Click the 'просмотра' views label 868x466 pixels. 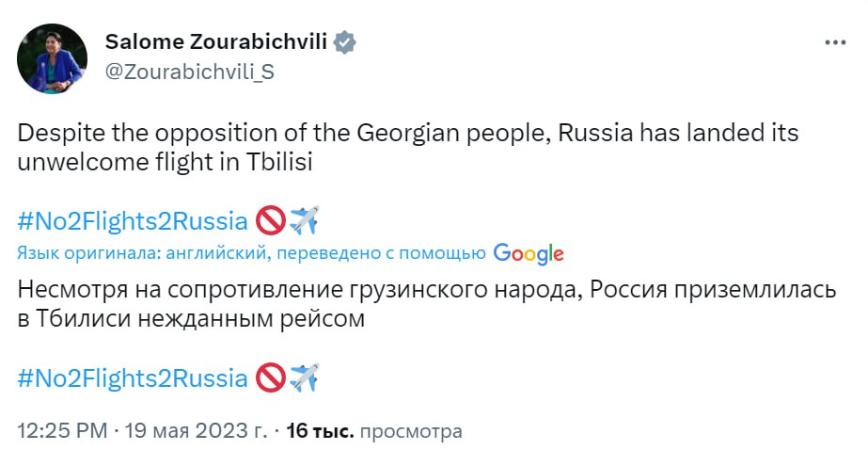pos(412,432)
